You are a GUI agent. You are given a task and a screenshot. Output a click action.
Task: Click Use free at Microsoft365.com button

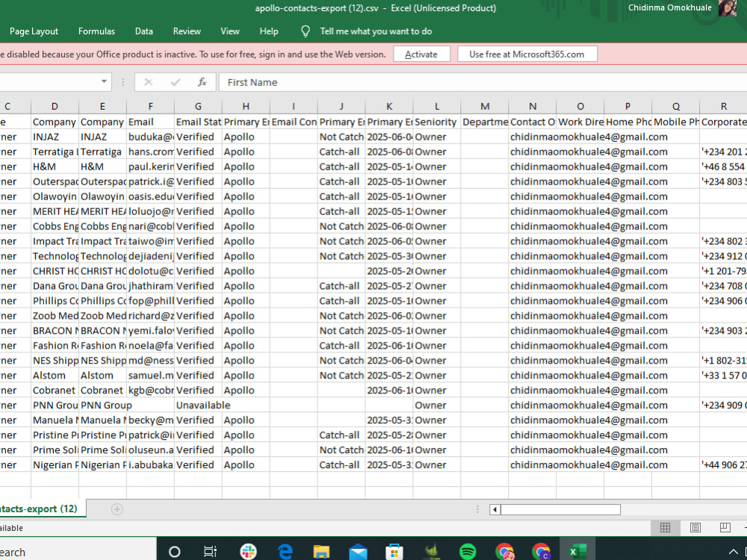(x=527, y=55)
